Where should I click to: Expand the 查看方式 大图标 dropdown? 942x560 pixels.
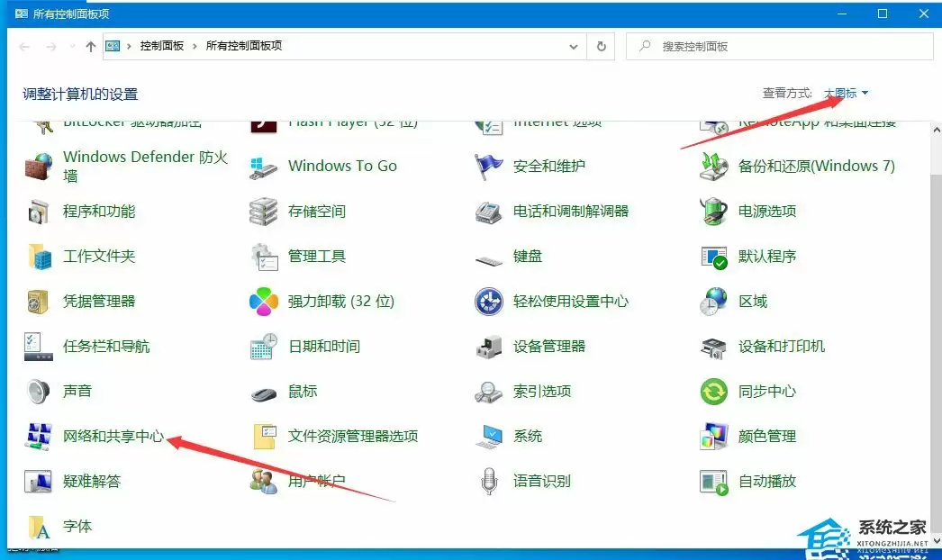[847, 94]
